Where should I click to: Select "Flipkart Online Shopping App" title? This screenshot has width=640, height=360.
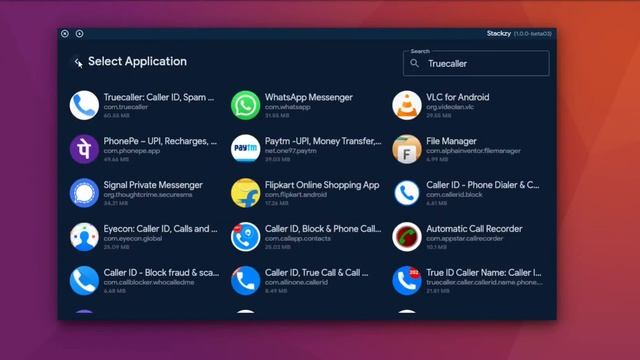click(x=322, y=185)
